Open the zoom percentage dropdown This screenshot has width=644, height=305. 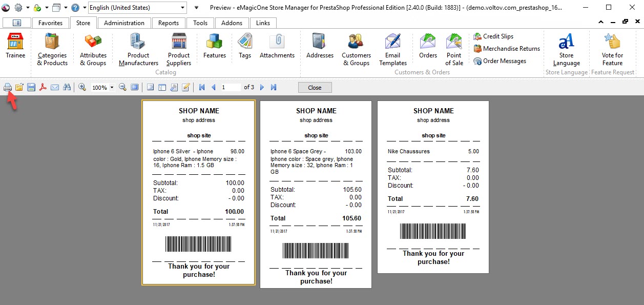(111, 87)
